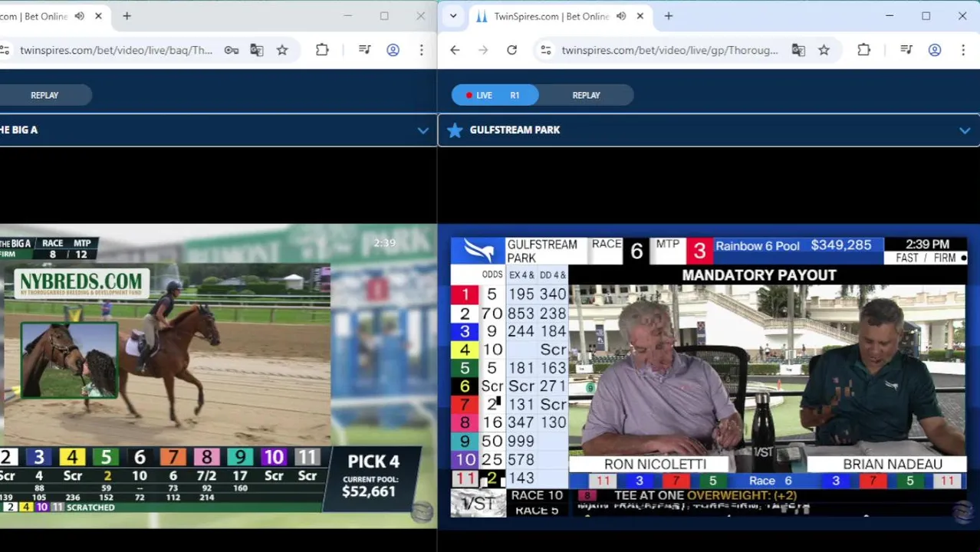Close the right window's TwinSpires tab
The image size is (980, 552).
[x=640, y=16]
